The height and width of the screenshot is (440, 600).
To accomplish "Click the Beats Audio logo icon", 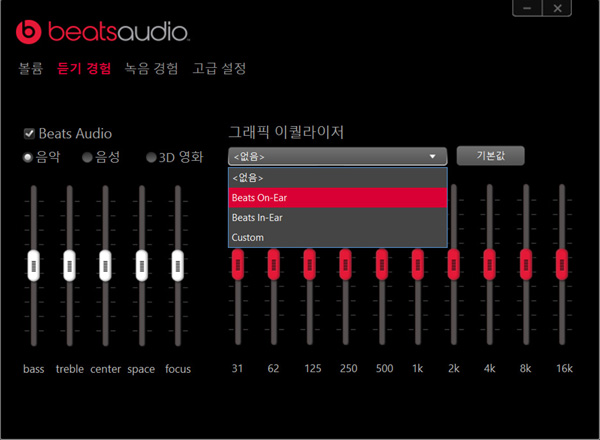I will pyautogui.click(x=28, y=31).
